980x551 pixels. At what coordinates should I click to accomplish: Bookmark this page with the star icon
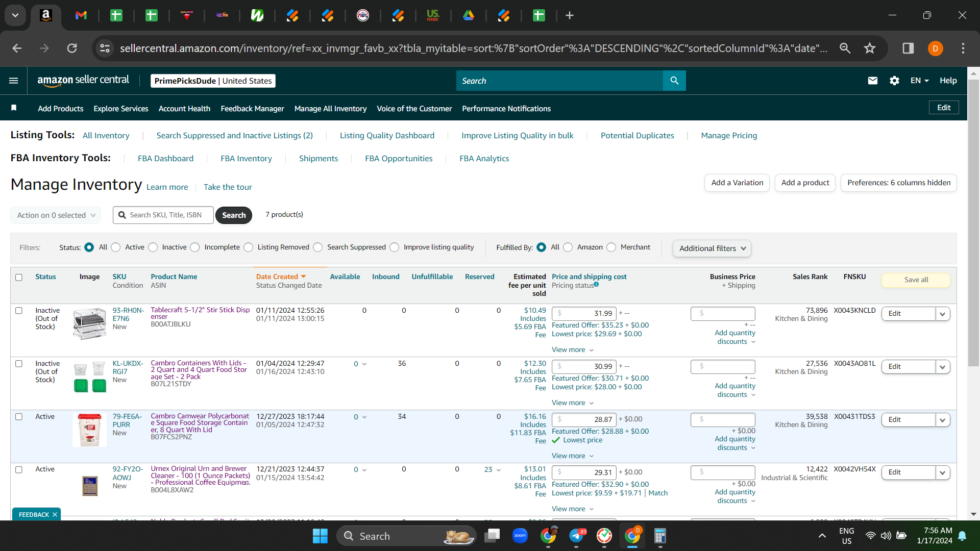point(870,48)
